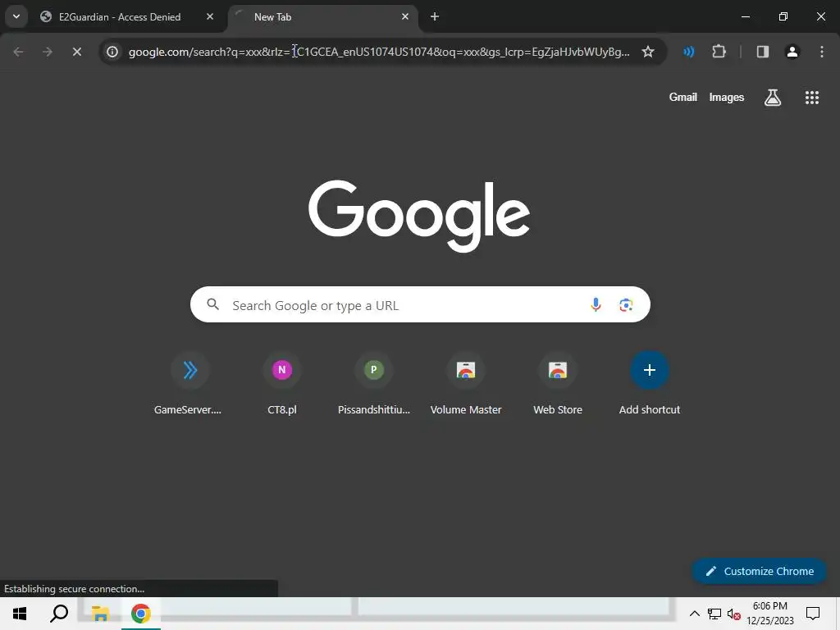Screen dimensions: 840x630
Task: Open Windows notification center
Action: point(813,614)
